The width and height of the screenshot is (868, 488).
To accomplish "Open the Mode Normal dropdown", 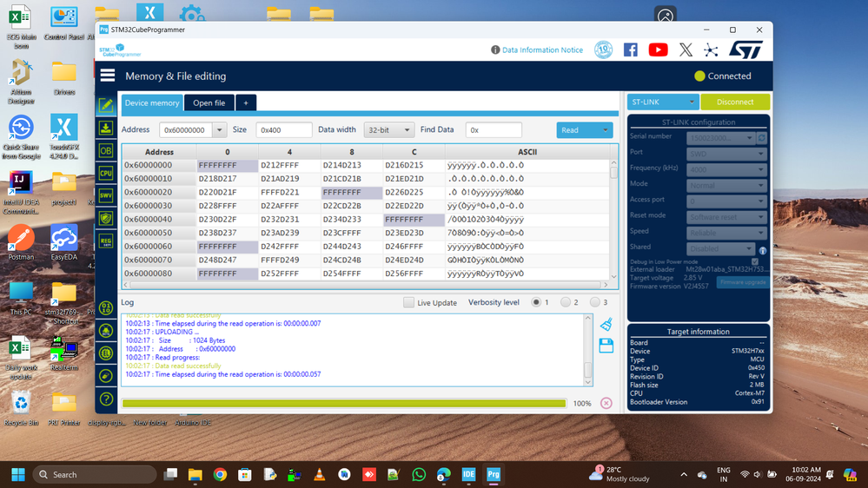I will [726, 185].
